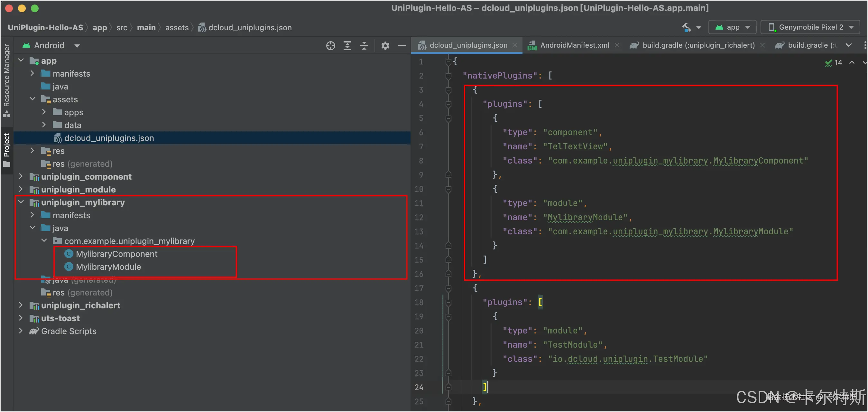Open the Resource Manager side panel
This screenshot has width=868, height=412.
click(x=6, y=80)
